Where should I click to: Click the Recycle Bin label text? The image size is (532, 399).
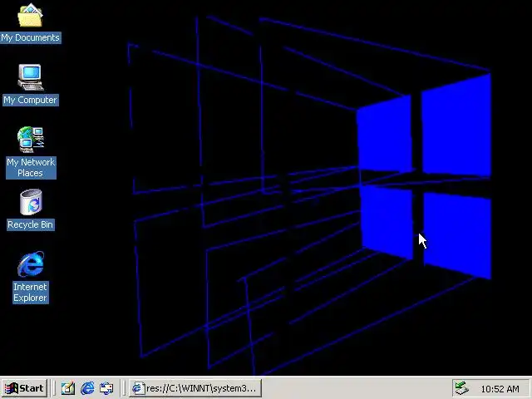pyautogui.click(x=31, y=224)
